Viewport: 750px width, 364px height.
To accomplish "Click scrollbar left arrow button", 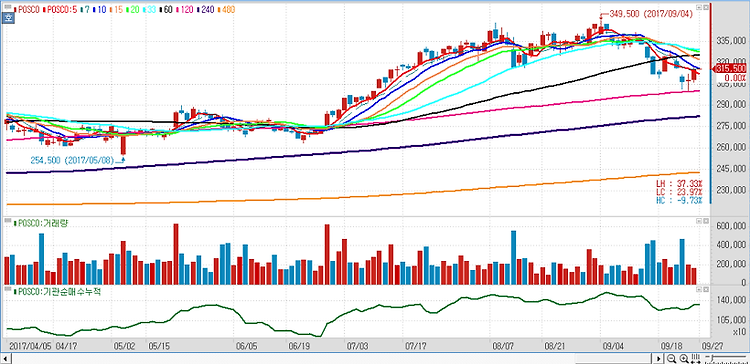I will 6,359.
